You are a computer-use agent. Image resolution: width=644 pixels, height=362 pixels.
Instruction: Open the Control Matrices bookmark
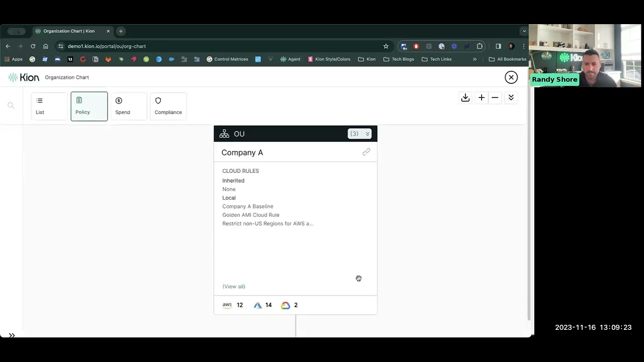pyautogui.click(x=227, y=59)
